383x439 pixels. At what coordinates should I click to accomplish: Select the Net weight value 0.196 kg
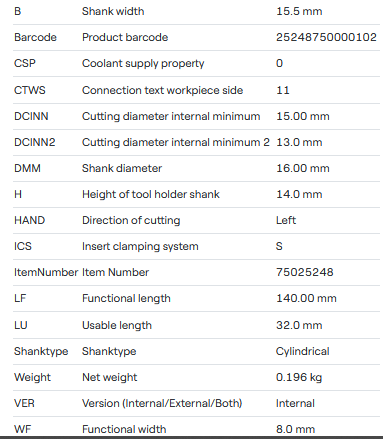(299, 377)
